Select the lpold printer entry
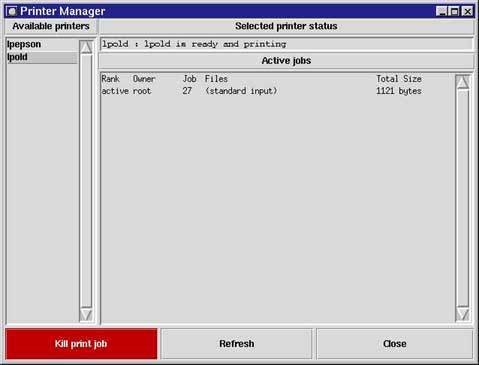Viewport: 479px width, 365px height. [42, 57]
